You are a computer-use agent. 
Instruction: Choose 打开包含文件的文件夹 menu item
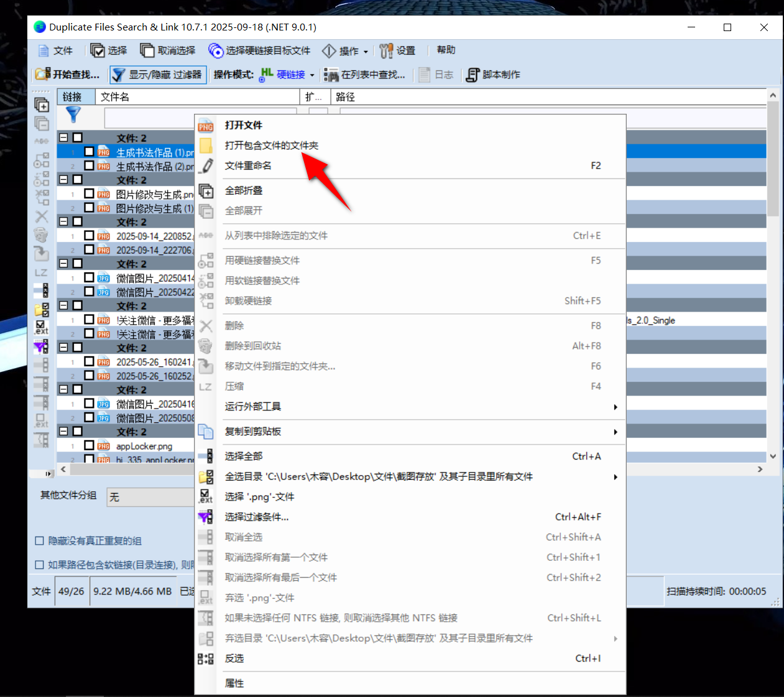point(410,145)
